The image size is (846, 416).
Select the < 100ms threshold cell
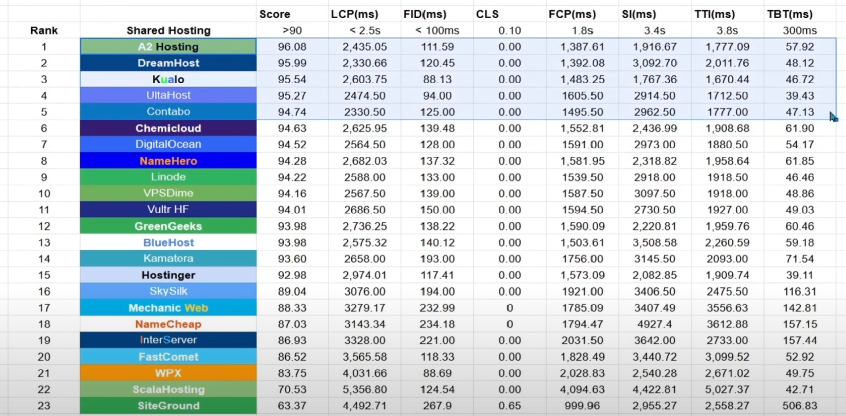(437, 31)
